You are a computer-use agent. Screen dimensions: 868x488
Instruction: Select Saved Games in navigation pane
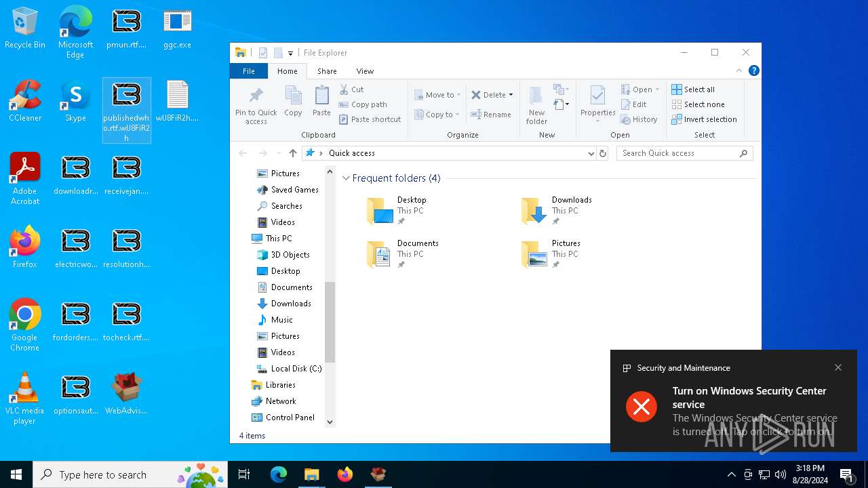click(288, 190)
